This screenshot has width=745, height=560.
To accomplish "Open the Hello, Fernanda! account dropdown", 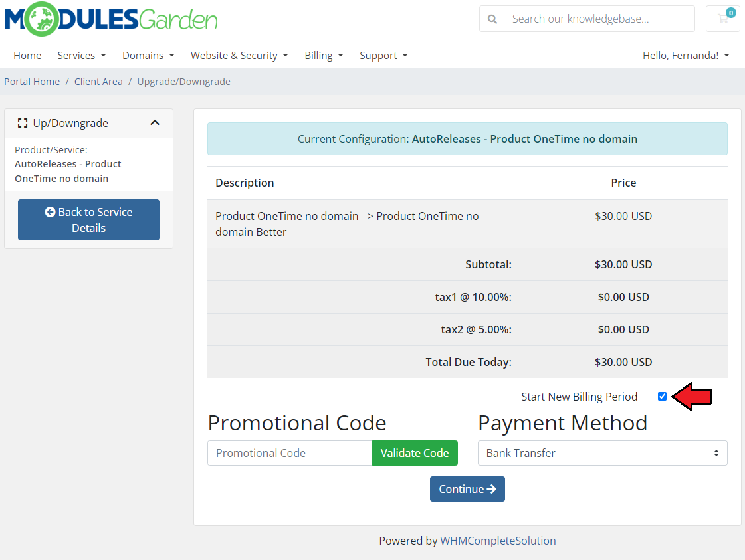I will [x=686, y=56].
